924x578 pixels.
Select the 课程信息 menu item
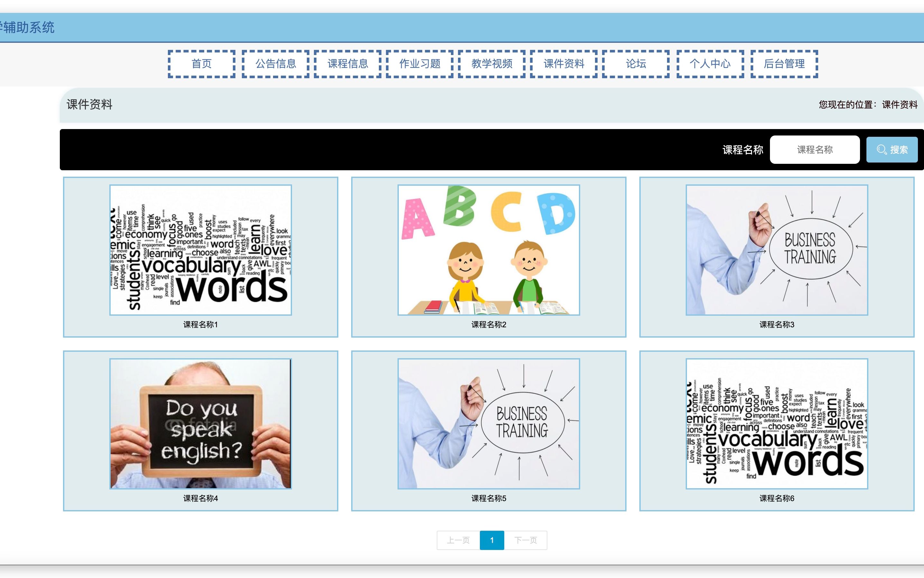coord(348,64)
